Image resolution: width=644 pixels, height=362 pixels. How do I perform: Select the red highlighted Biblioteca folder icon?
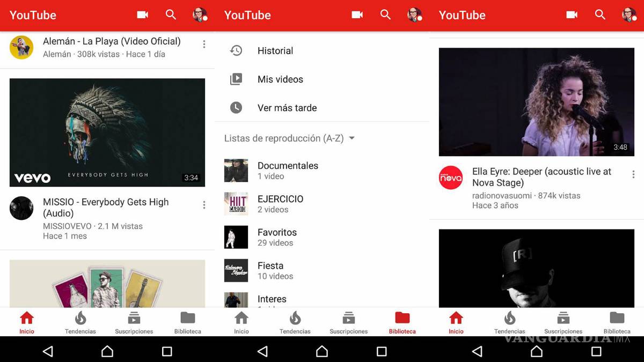(402, 318)
